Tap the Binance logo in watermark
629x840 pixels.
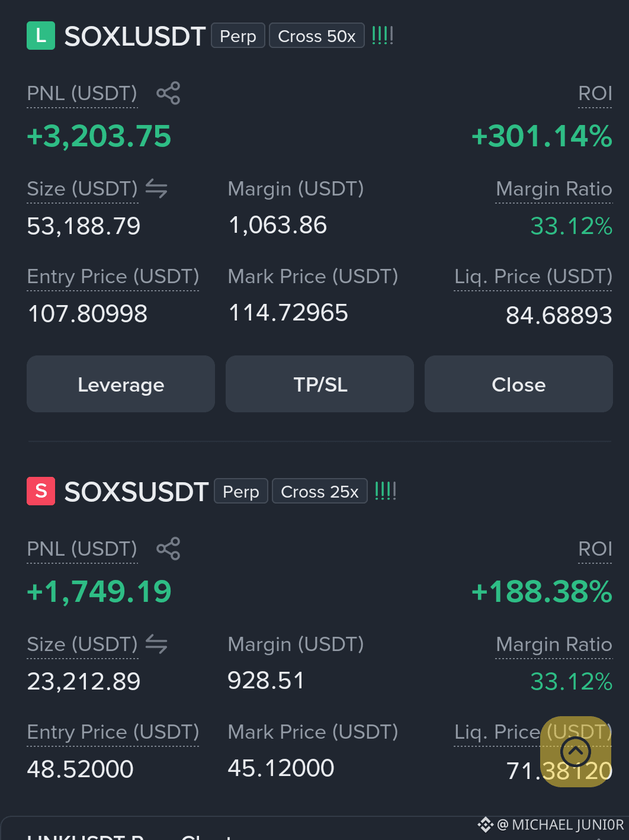point(485,825)
